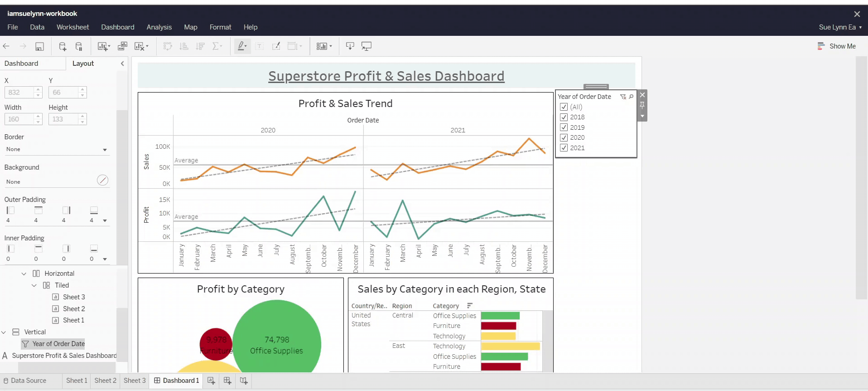Click the Background color swatch circle
868x391 pixels.
click(103, 180)
